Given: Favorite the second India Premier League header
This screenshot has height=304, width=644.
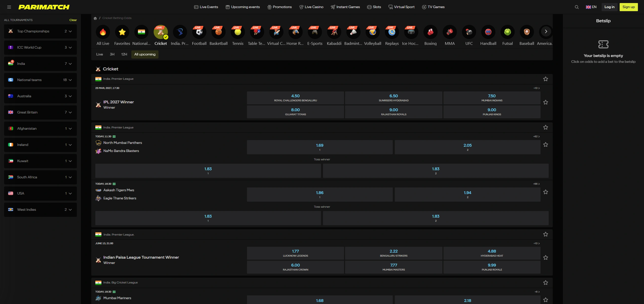Looking at the screenshot, I should (546, 127).
